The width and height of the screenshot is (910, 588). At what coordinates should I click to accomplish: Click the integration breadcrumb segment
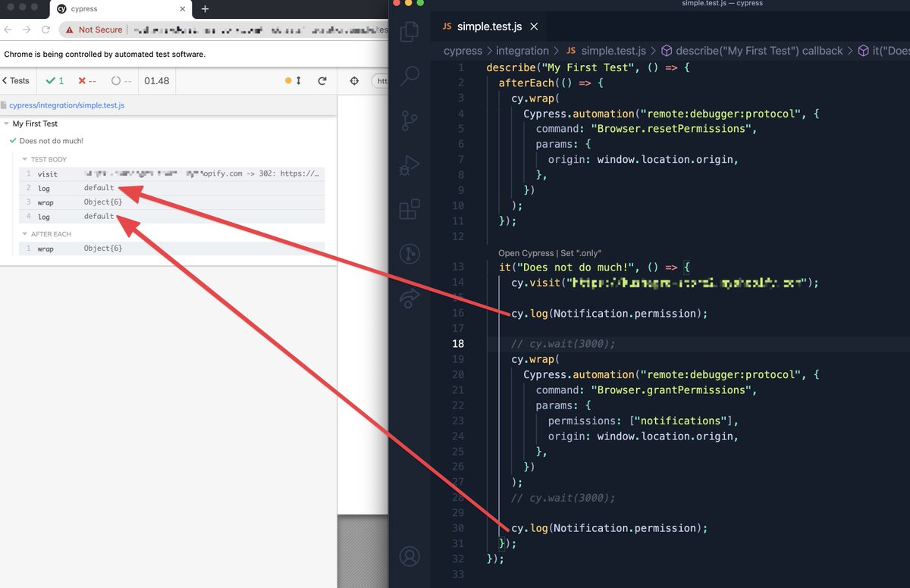[522, 51]
